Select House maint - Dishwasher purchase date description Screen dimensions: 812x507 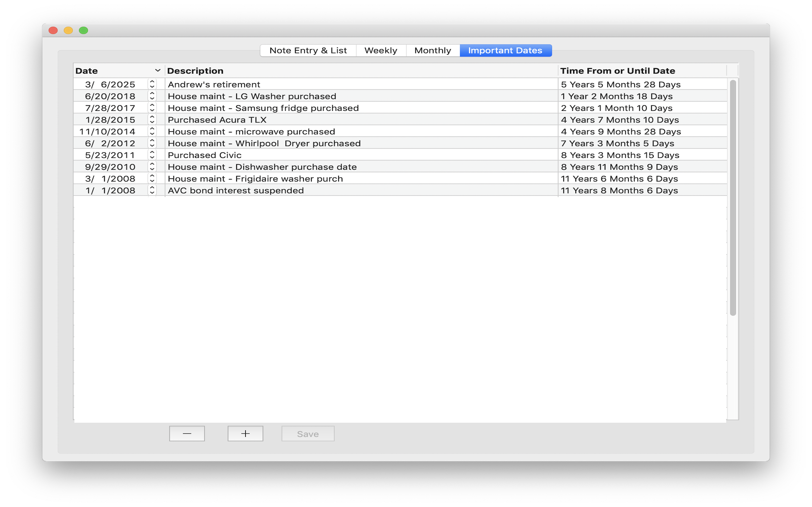click(262, 167)
